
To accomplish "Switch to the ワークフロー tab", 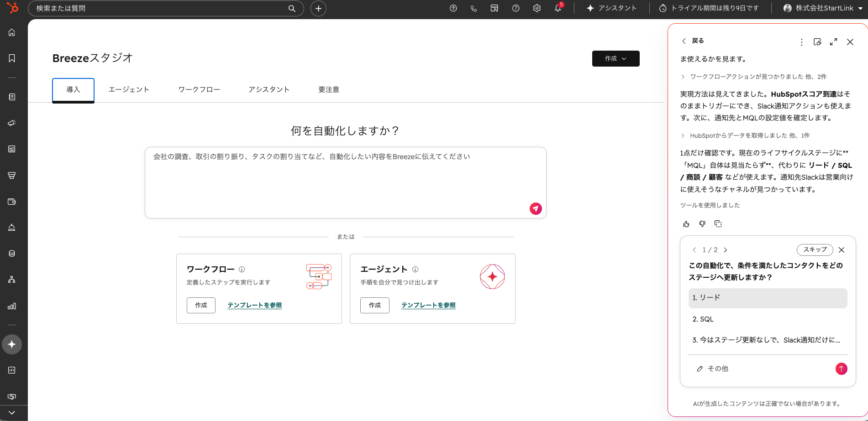I will [199, 90].
